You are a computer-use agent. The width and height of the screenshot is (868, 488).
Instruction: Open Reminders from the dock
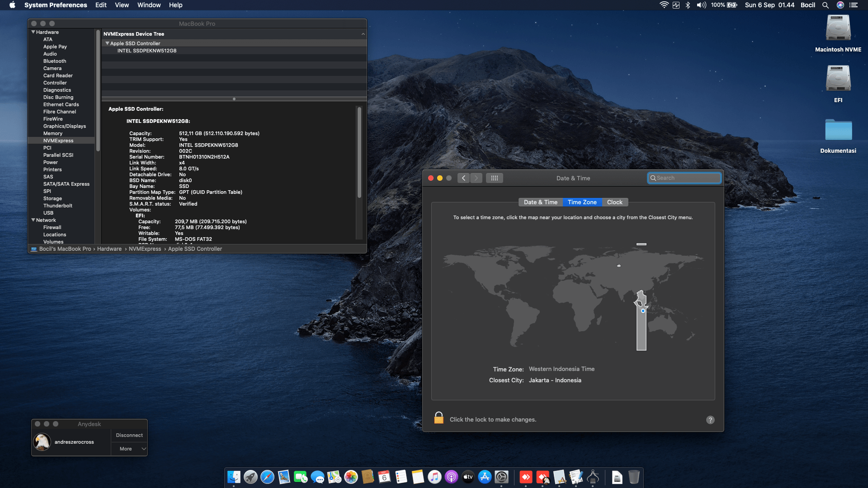401,477
